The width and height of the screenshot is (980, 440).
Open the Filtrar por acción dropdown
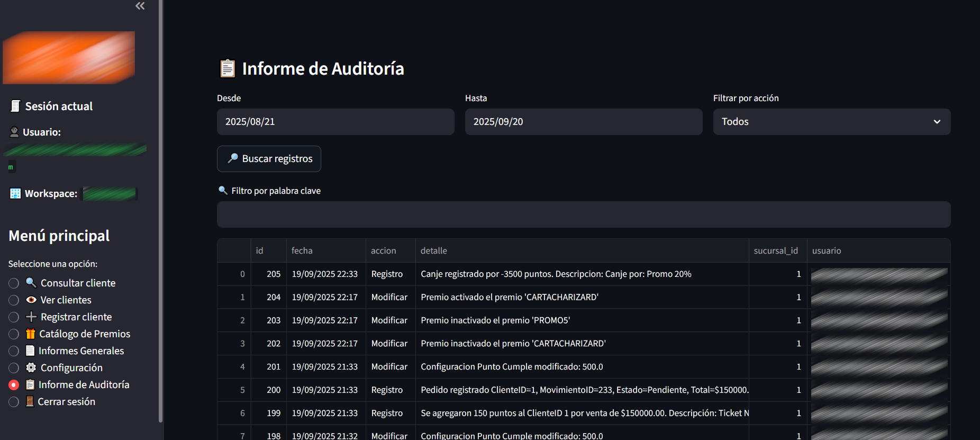coord(831,122)
